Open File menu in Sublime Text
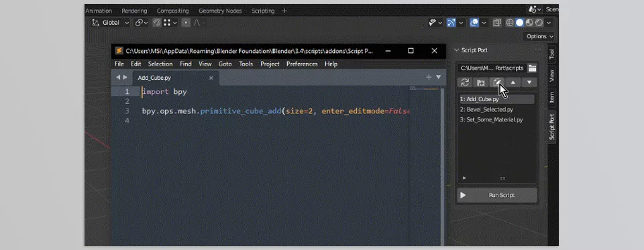 coord(119,64)
